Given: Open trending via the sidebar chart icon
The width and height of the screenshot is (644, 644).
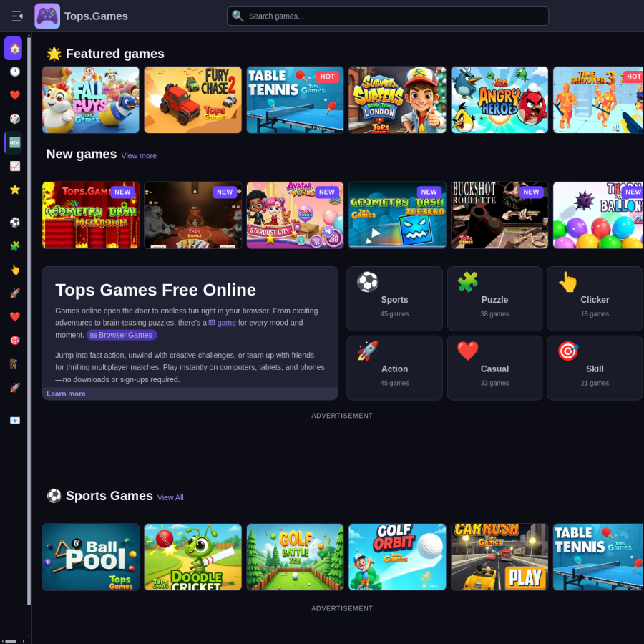Looking at the screenshot, I should (15, 166).
